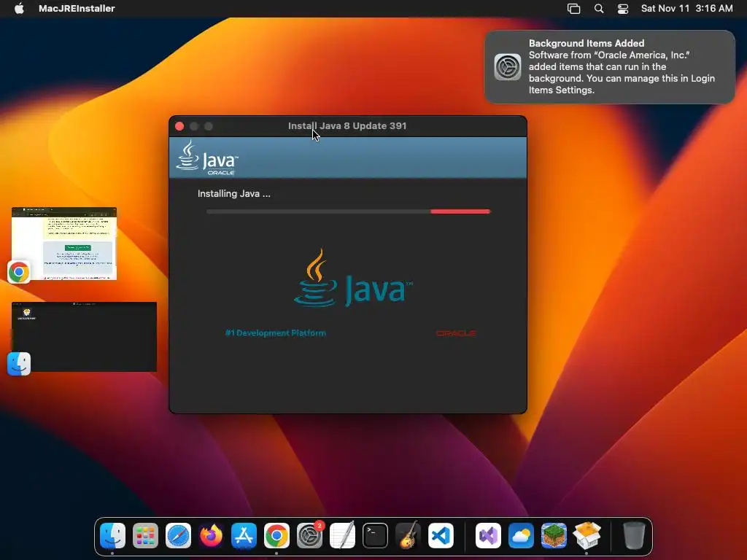Open Google Chrome in the Dock

(276, 536)
